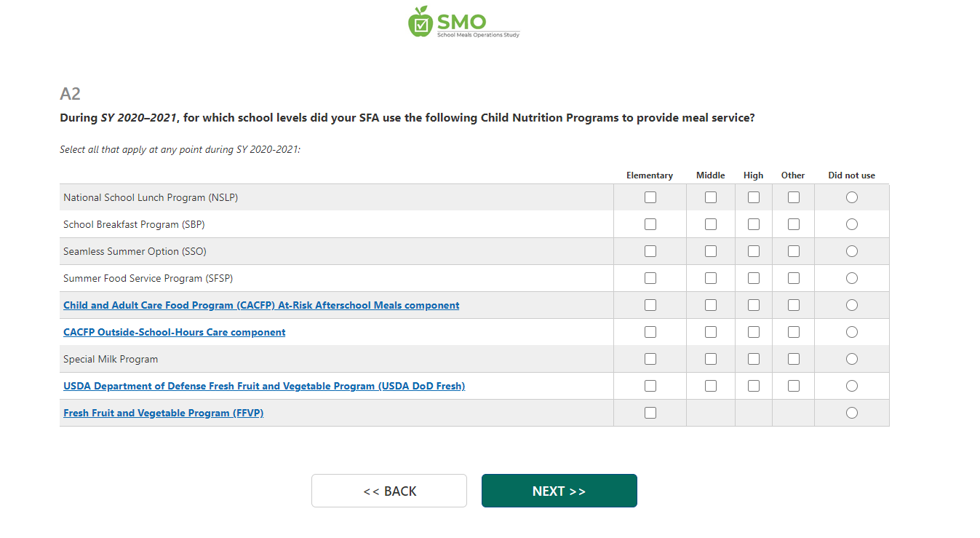Check Middle for School Breakfast Program

(x=711, y=224)
